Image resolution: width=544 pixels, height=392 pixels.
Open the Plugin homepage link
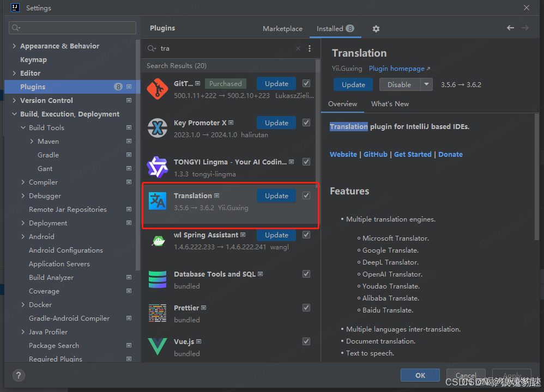click(x=400, y=69)
